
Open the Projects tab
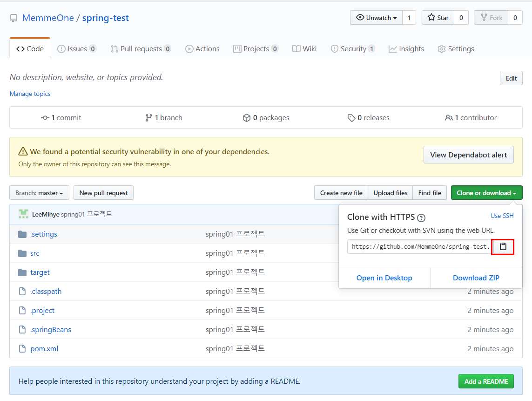tap(256, 49)
